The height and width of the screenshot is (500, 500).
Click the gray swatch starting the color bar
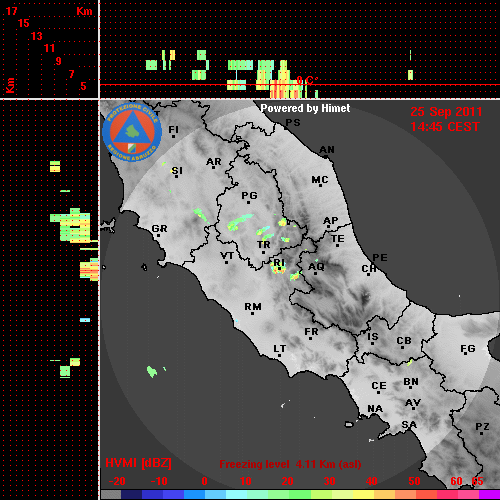pos(111,495)
